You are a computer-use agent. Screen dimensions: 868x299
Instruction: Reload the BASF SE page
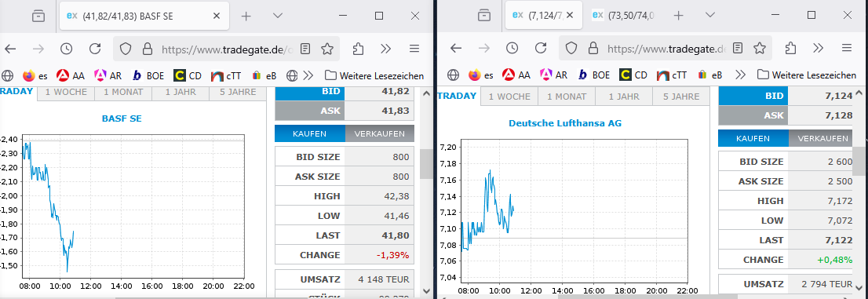[95, 49]
